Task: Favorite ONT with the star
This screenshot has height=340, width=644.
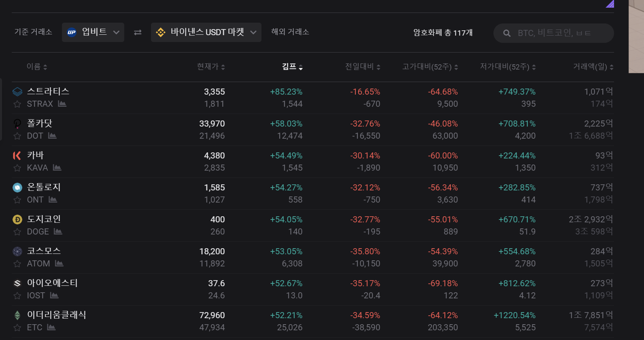Action: coord(17,200)
